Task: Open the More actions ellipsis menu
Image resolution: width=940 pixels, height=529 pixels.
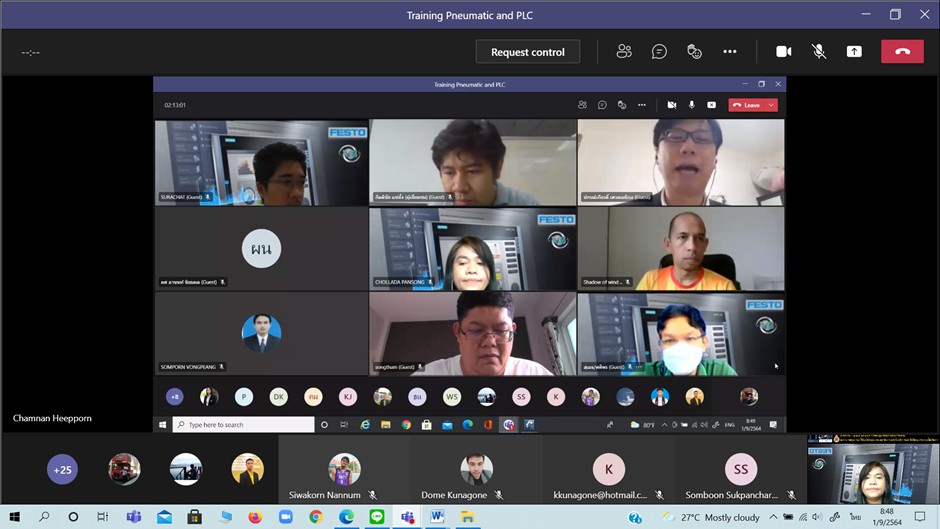Action: click(x=730, y=52)
